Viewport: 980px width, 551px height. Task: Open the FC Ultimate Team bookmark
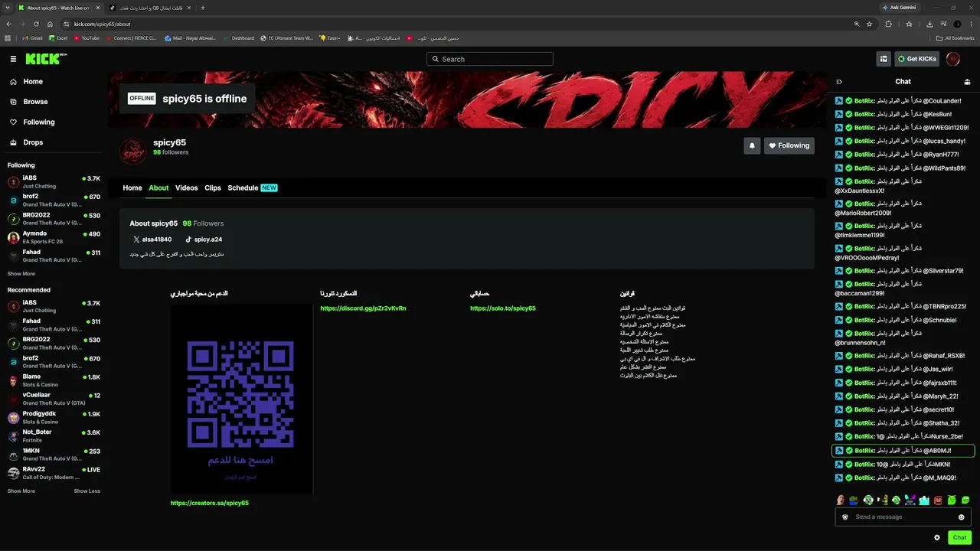click(286, 37)
